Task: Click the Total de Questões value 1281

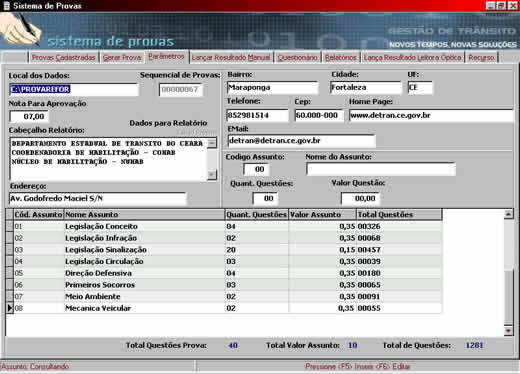Action: (x=474, y=345)
